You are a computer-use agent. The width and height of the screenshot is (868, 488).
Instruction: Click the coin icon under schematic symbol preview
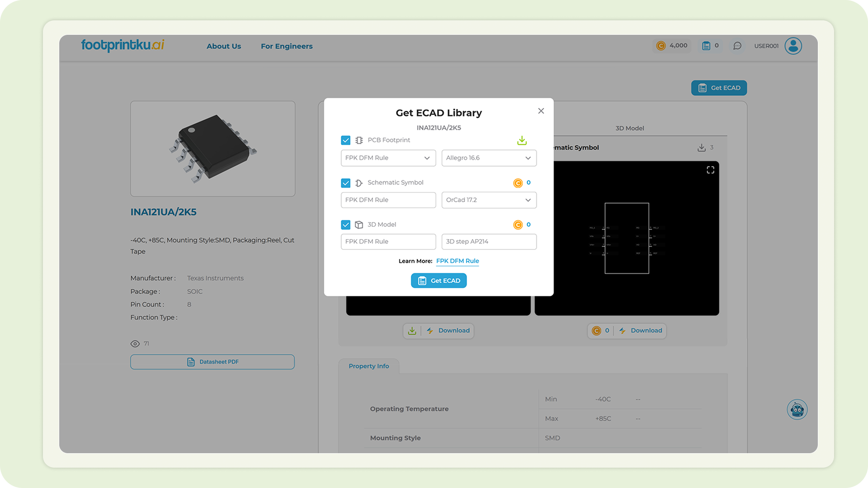tap(596, 331)
